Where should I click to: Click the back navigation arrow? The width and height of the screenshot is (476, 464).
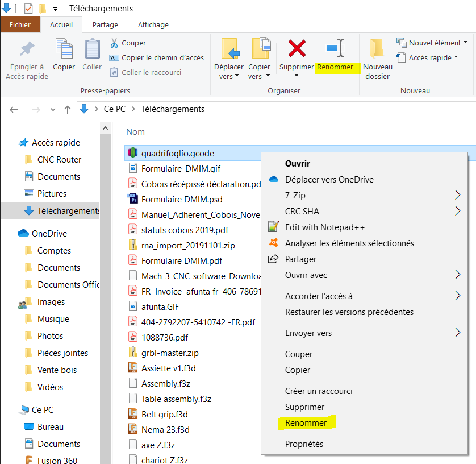14,110
